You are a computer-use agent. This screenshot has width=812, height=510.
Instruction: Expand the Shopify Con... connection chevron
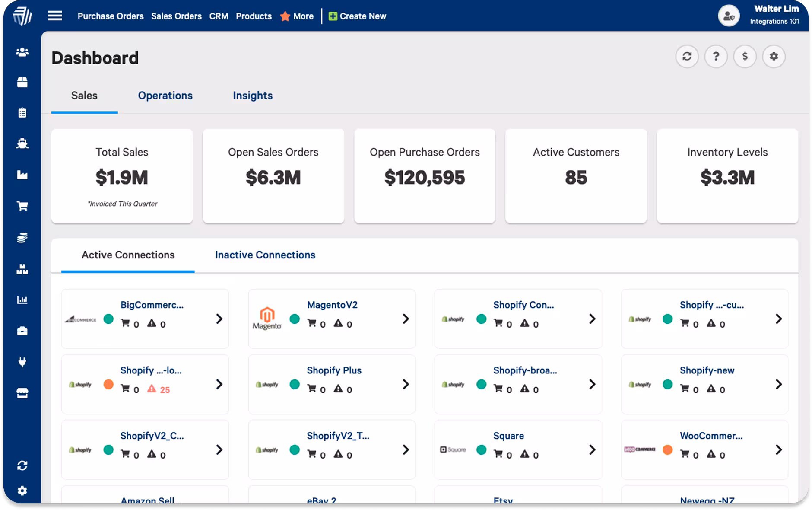[x=592, y=319]
